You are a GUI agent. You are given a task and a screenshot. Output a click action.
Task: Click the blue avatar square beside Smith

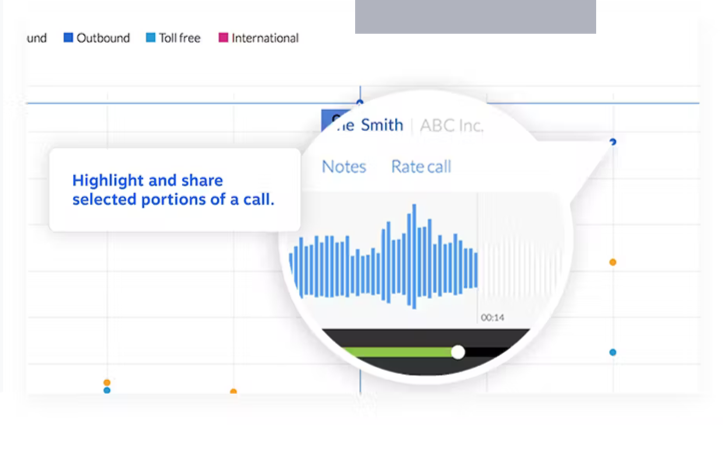tap(331, 122)
